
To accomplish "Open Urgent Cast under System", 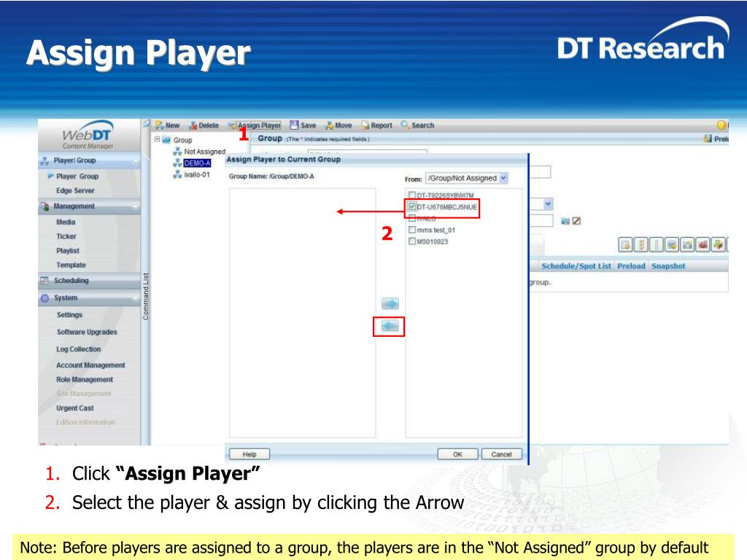I will tap(75, 408).
